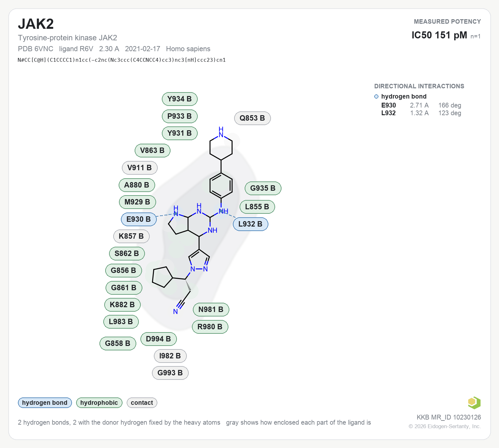This screenshot has width=499, height=448.
Task: Select residue label V911 B
Action: (139, 168)
